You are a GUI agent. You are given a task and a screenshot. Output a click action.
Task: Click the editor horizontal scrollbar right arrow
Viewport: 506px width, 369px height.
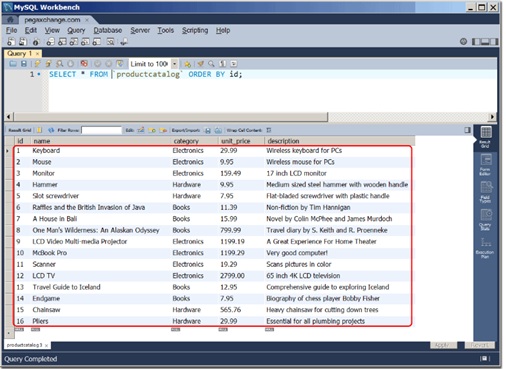pos(492,117)
